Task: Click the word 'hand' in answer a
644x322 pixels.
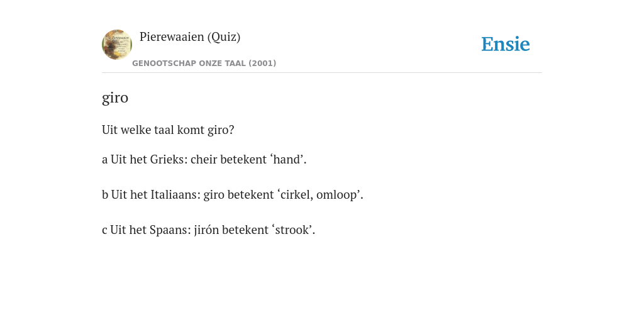Action: 287,159
